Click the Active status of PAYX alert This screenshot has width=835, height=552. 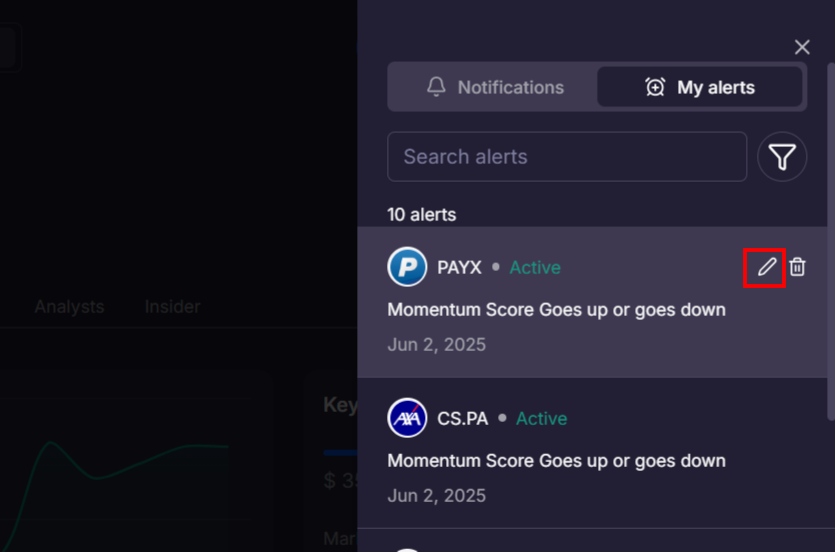click(x=535, y=268)
